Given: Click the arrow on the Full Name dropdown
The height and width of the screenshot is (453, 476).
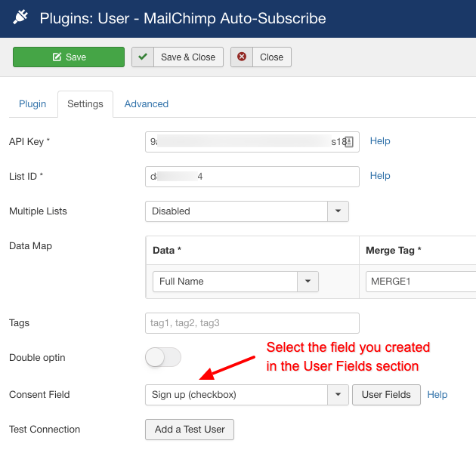Looking at the screenshot, I should pyautogui.click(x=308, y=282).
